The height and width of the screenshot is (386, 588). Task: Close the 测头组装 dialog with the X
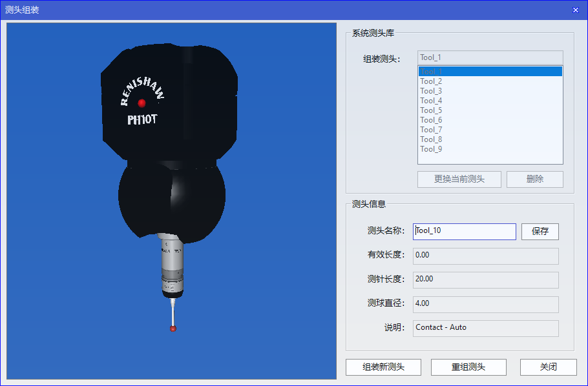(576, 10)
